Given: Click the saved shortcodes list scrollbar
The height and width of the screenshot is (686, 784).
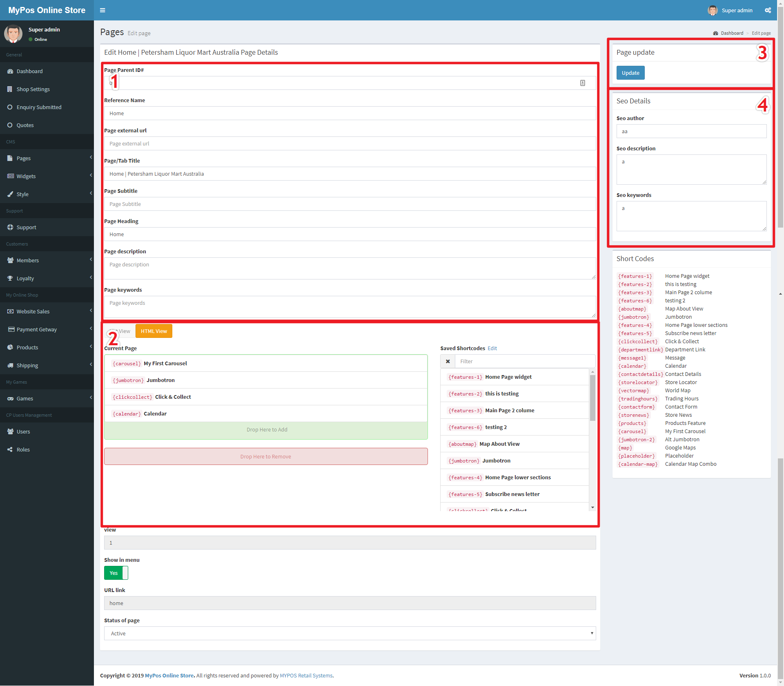Looking at the screenshot, I should tap(592, 398).
